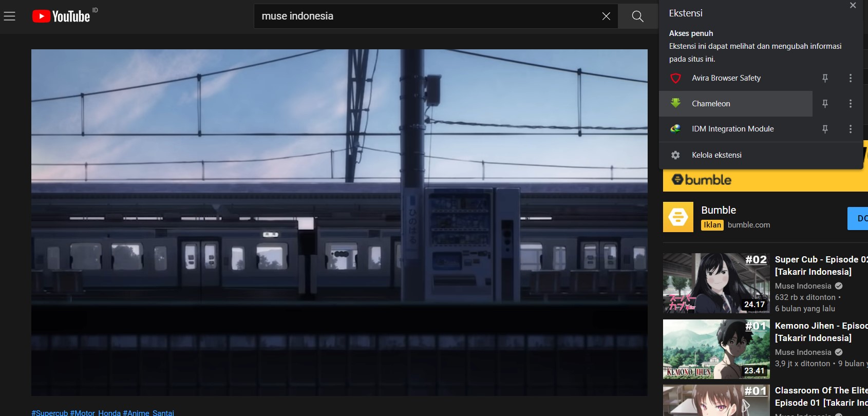Viewport: 868px width, 416px height.
Task: Click '6 bulan yang lalu' text
Action: coord(805,309)
